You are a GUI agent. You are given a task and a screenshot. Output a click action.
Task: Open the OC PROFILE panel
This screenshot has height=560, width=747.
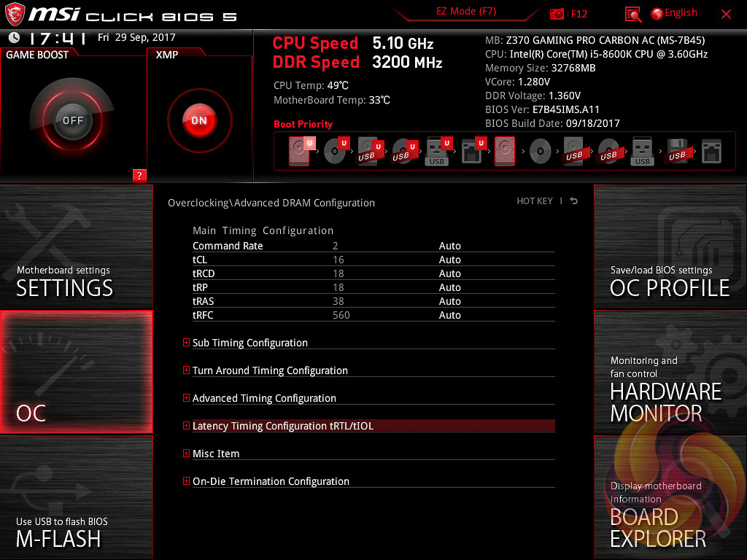[x=670, y=246]
